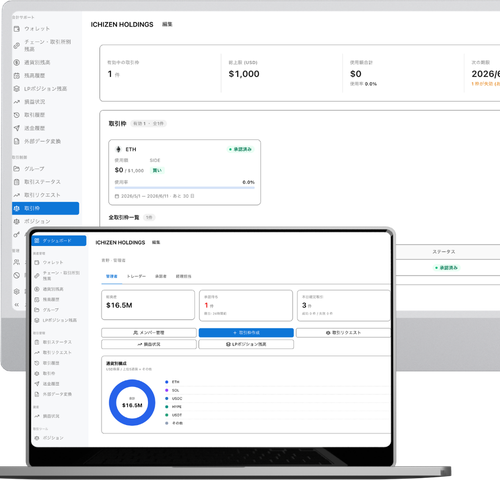This screenshot has width=500, height=480.
Task: Select 通貨別残高 coin icon in monitor sidebar
Action: tap(17, 62)
